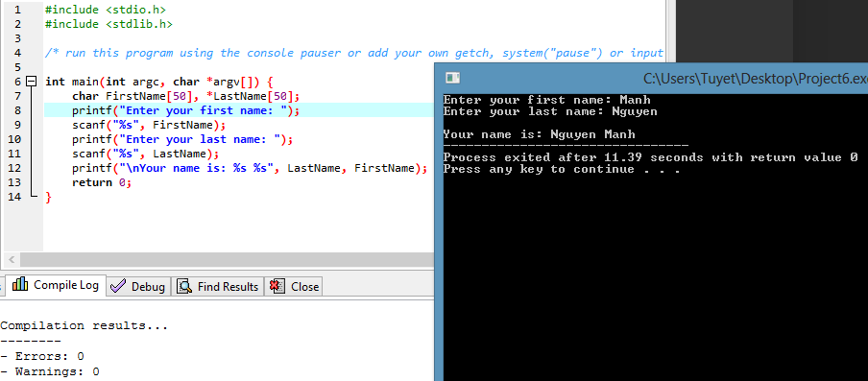Screen dimensions: 868x381
Task: Click the '\nYour name is' printf line
Action: click(x=250, y=168)
